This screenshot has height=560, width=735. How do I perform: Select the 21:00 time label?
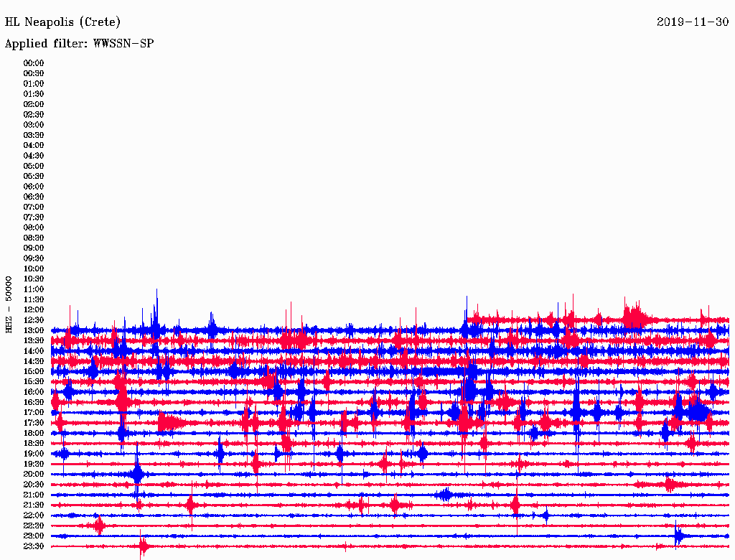pyautogui.click(x=34, y=495)
